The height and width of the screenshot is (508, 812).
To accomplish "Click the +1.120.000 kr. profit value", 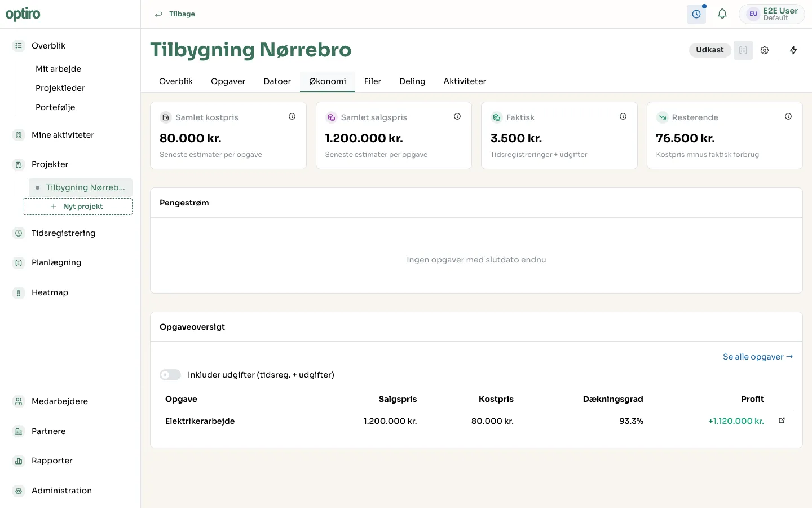I will pos(736,421).
